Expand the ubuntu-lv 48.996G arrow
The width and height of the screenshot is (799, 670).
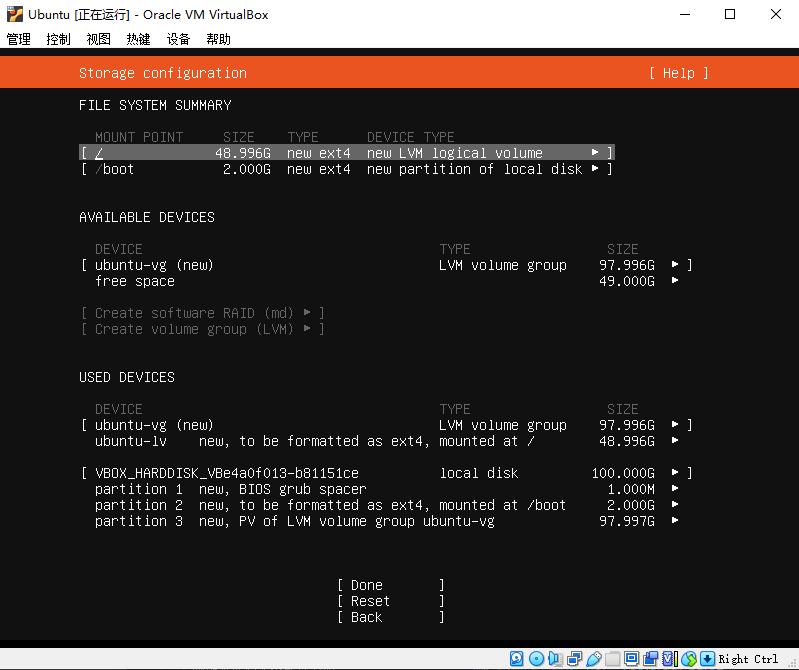[675, 441]
